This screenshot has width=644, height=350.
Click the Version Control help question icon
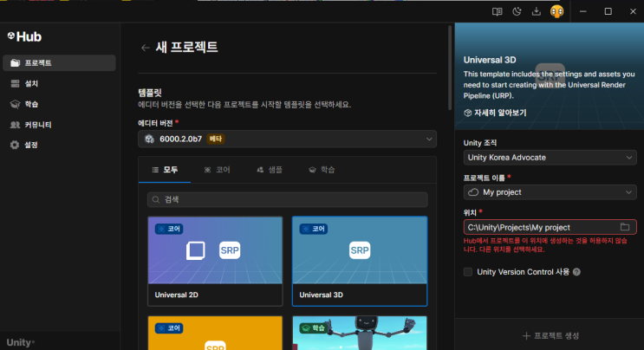576,272
